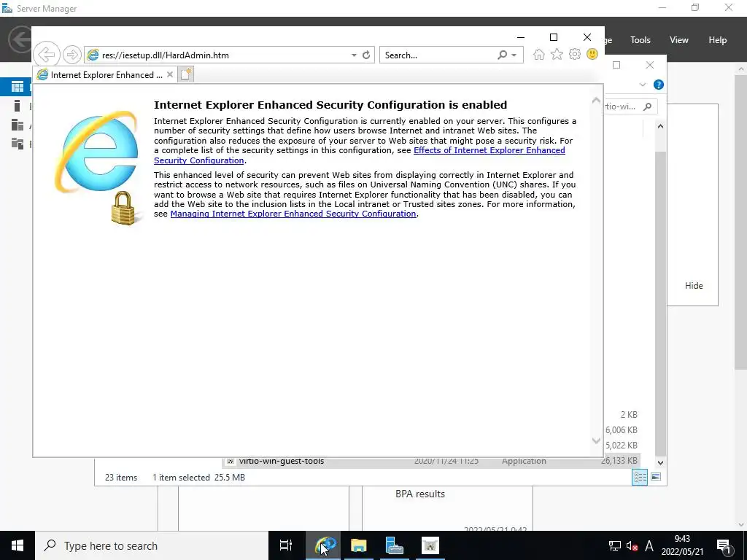The image size is (747, 560).
Task: Maximize the File Explorer window
Action: (x=616, y=65)
